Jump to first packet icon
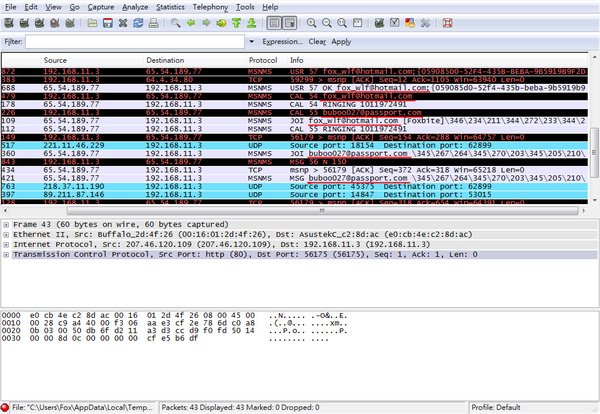Image resolution: width=600 pixels, height=414 pixels. tap(236, 23)
